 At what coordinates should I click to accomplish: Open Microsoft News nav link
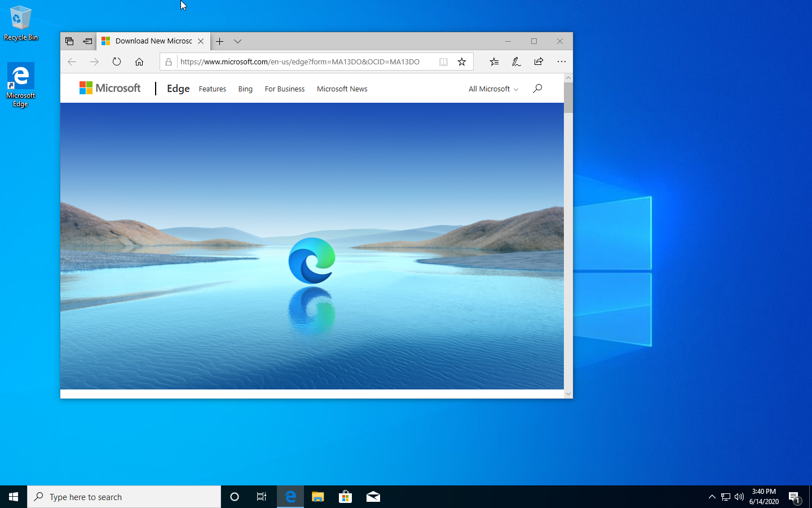coord(342,89)
